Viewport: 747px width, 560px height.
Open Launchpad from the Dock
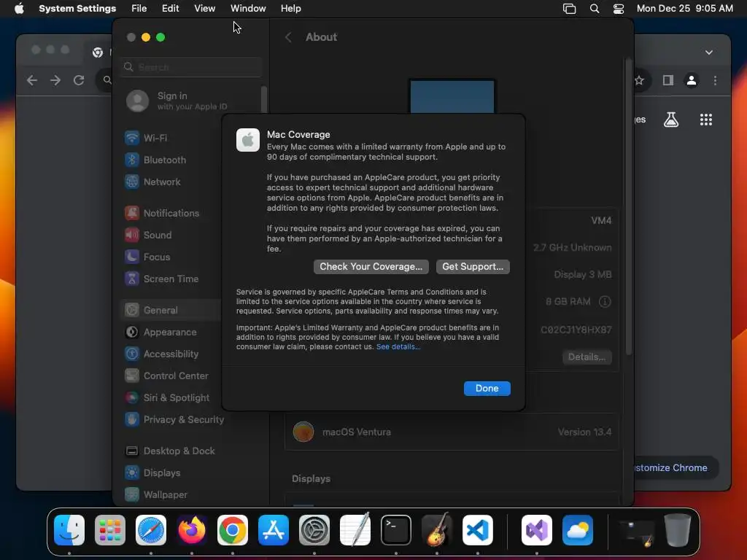110,530
